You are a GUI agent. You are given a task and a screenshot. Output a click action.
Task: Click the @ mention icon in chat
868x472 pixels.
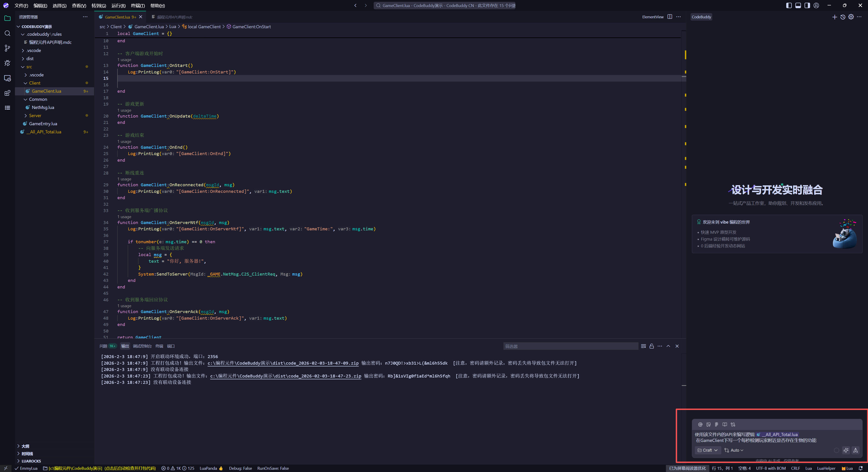click(700, 425)
